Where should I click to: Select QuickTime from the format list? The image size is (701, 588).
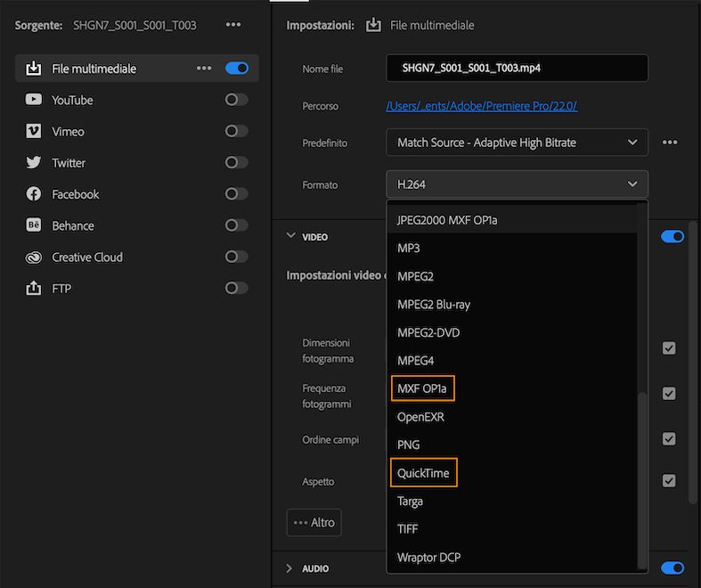pyautogui.click(x=423, y=473)
